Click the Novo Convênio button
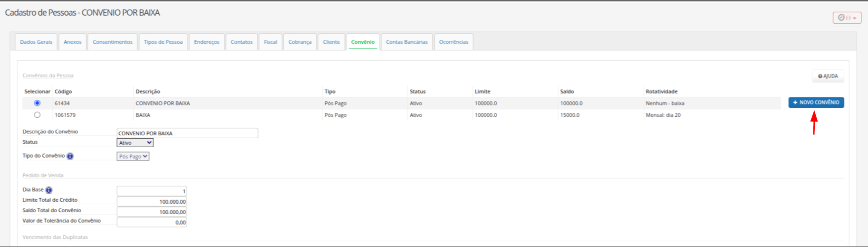The height and width of the screenshot is (247, 868). coord(816,103)
